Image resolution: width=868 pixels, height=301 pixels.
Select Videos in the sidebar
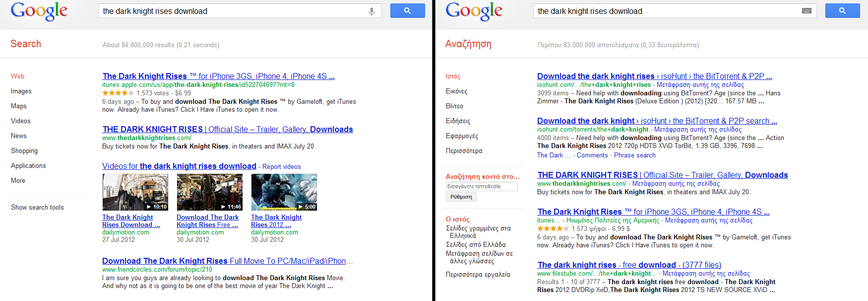click(21, 121)
